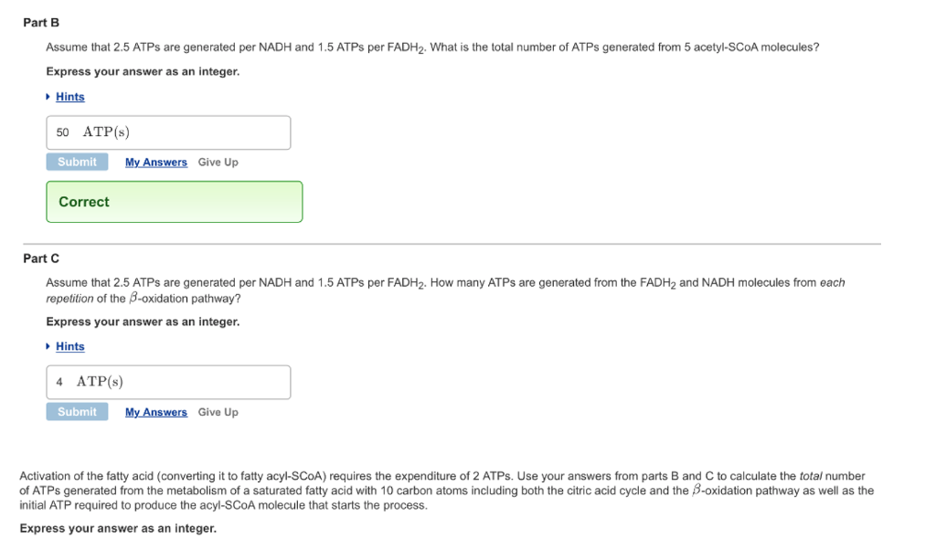
Task: Select the Part C answer field showing 4
Action: tap(168, 382)
